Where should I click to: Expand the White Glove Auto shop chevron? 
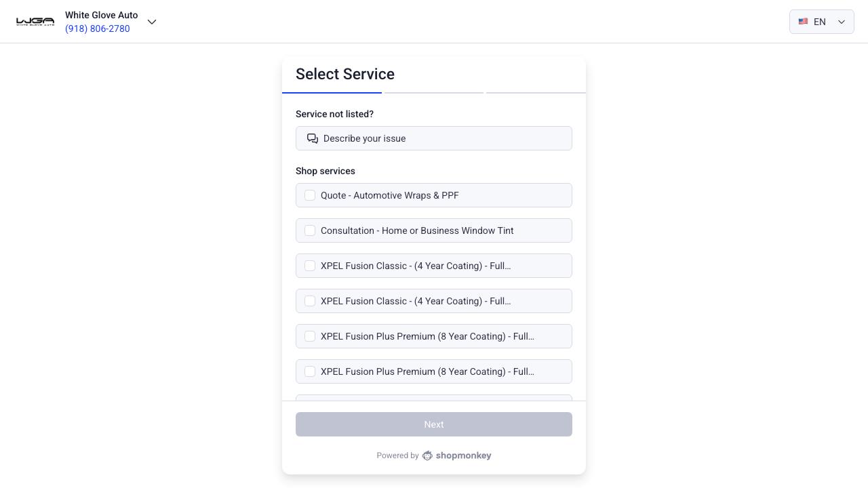click(x=152, y=22)
